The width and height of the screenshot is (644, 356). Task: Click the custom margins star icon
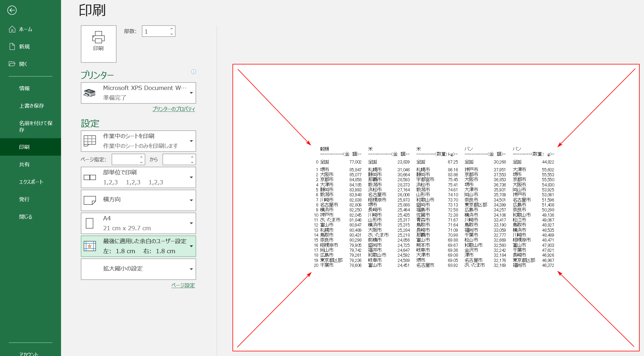pos(90,246)
